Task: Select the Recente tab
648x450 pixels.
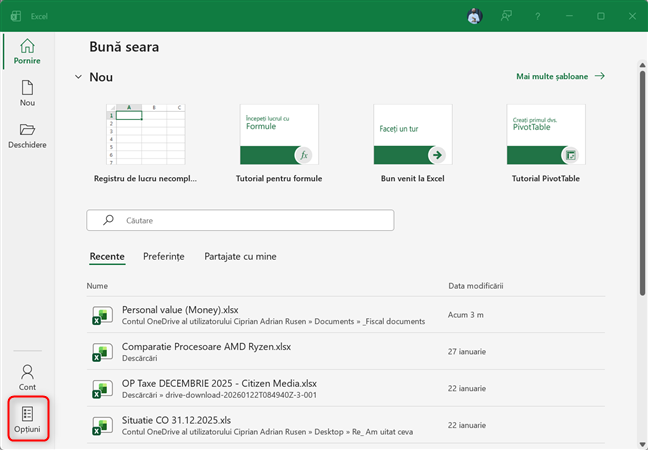Action: click(107, 257)
